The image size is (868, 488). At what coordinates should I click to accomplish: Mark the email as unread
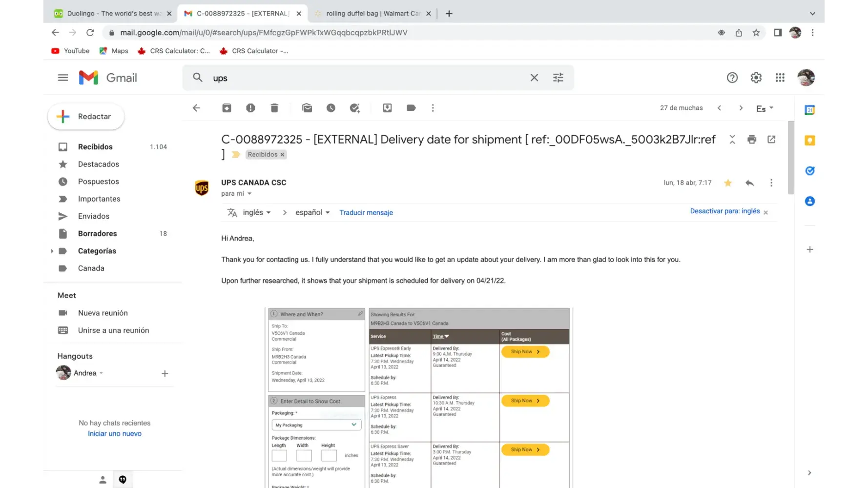point(307,108)
